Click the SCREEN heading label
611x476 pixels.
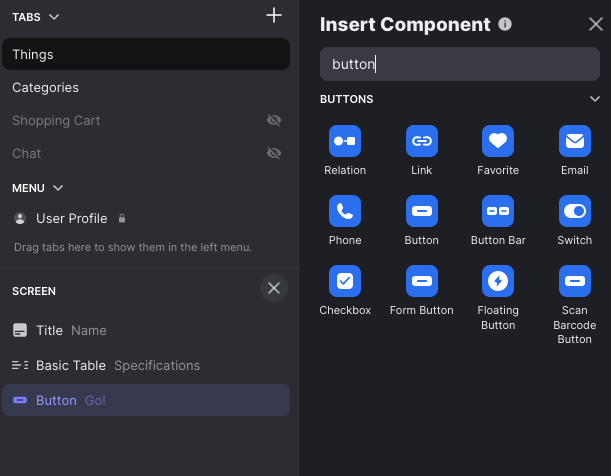point(34,291)
